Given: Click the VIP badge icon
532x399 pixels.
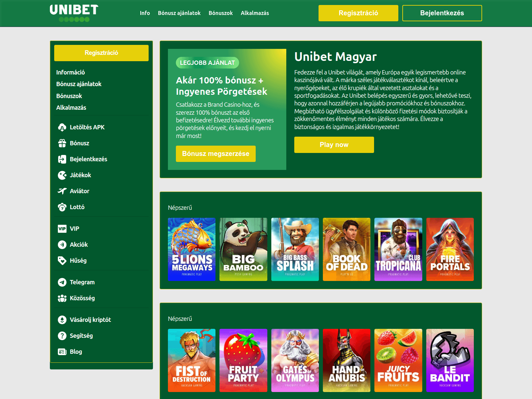Looking at the screenshot, I should pos(62,229).
